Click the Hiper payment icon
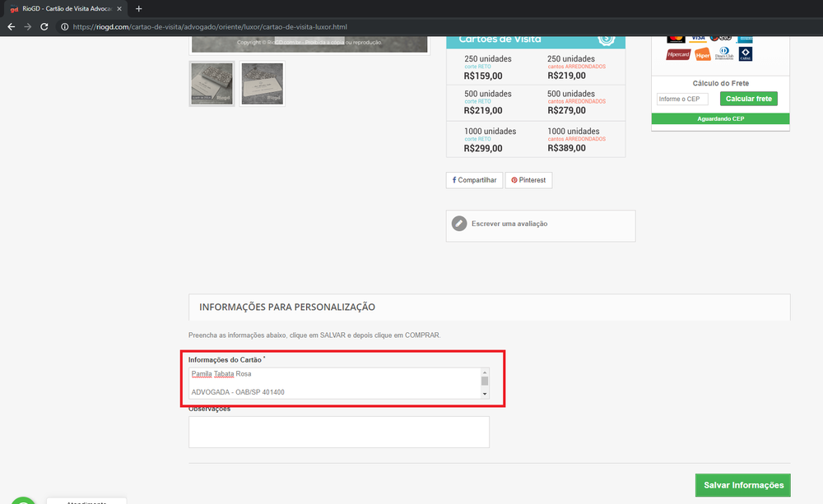 click(702, 54)
